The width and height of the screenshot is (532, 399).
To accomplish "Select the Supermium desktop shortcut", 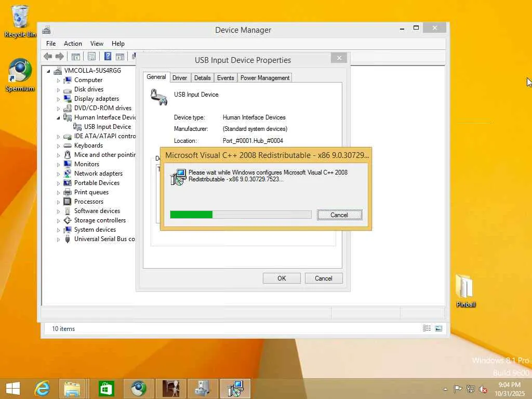I will [x=20, y=75].
